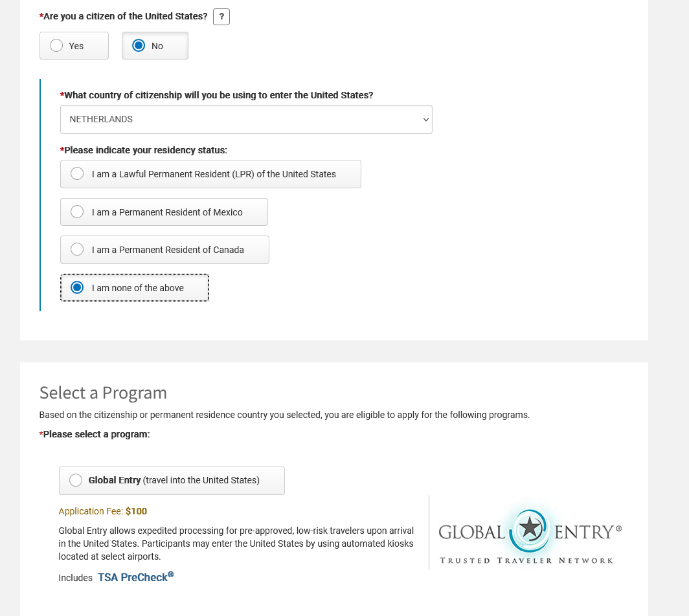This screenshot has height=616, width=689.
Task: Click the question mark help icon
Action: pos(221,17)
